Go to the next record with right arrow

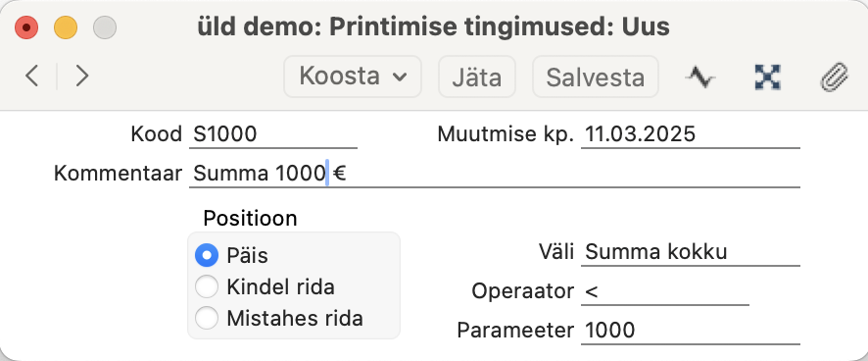point(82,76)
